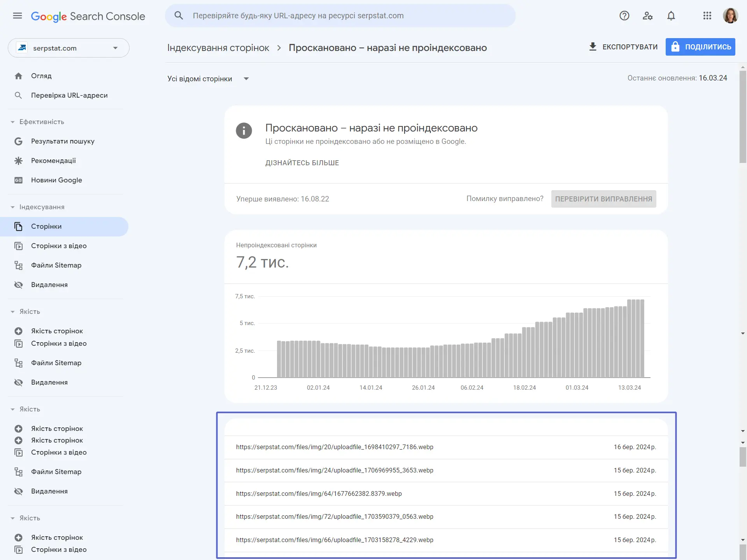Click the scrollbar up arrow at top

click(743, 67)
